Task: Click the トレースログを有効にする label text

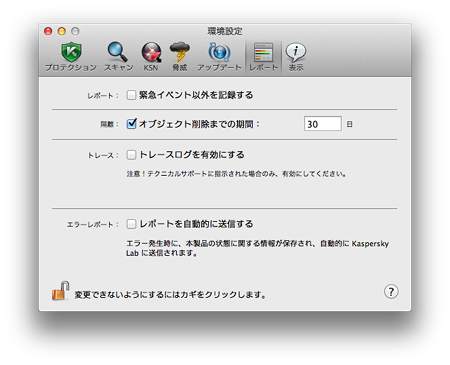Action: [192, 155]
